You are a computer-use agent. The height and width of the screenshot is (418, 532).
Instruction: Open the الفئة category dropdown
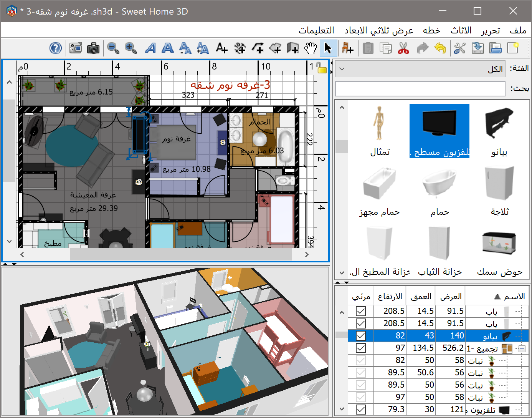click(x=420, y=69)
